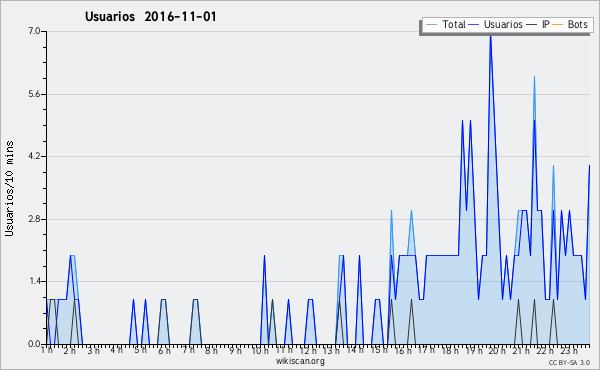
Task: Click the '15 h' x-axis label
Action: click(x=379, y=350)
